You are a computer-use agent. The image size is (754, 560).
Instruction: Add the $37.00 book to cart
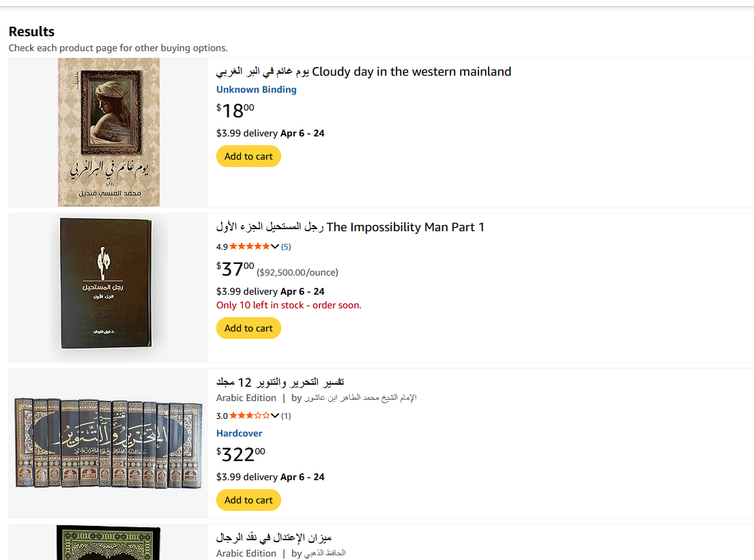coord(248,328)
